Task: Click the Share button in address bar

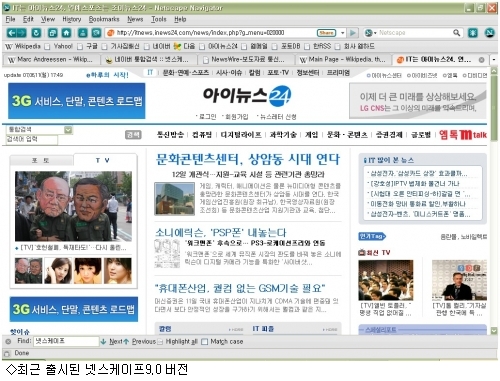Action: click(326, 33)
